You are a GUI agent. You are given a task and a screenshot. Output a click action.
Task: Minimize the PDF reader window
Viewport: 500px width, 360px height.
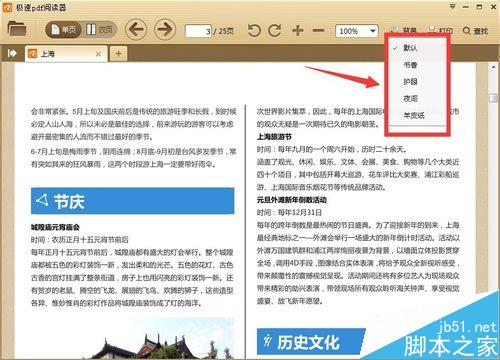coord(466,7)
